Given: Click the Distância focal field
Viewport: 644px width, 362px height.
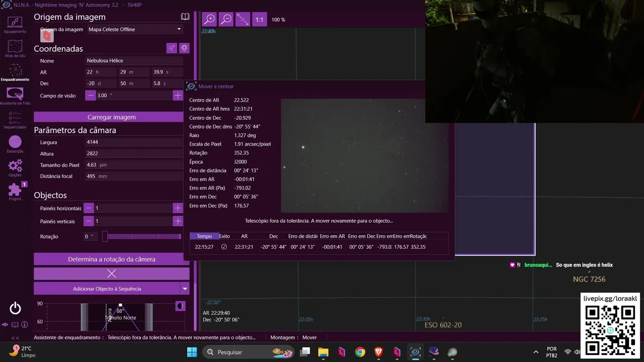Looking at the screenshot, I should [134, 176].
